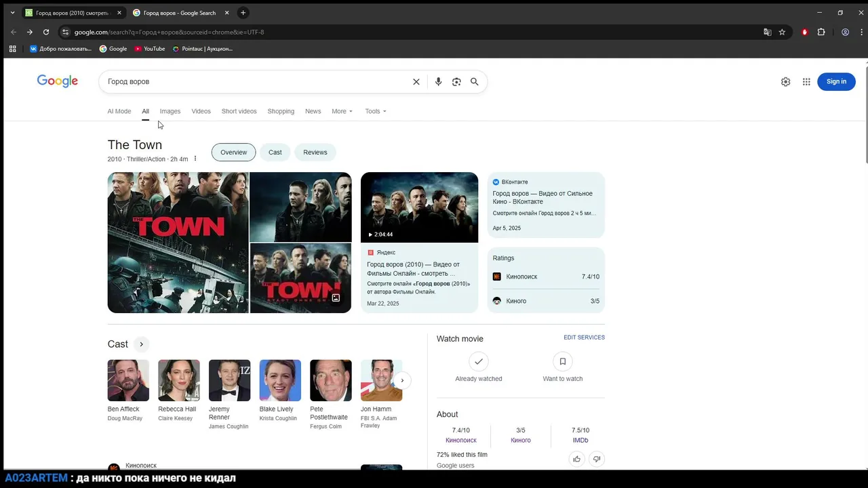Select the Videos results tab
The height and width of the screenshot is (488, 868).
[201, 111]
